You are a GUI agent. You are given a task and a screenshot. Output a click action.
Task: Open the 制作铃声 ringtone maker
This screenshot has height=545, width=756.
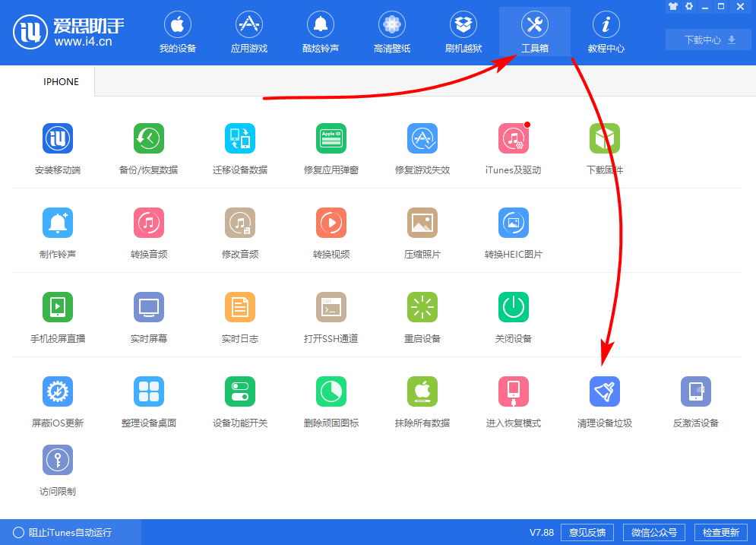(x=57, y=232)
